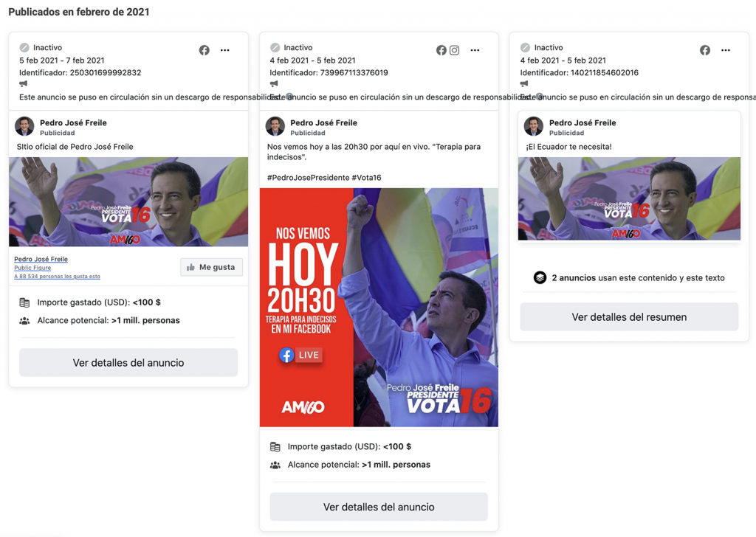Click the Facebook icon on the second ad card
Viewport: 756px width, 537px height.
[x=441, y=50]
